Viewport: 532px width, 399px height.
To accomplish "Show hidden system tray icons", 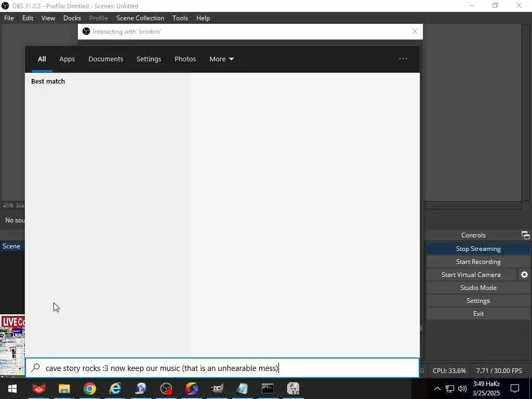I will coord(437,389).
